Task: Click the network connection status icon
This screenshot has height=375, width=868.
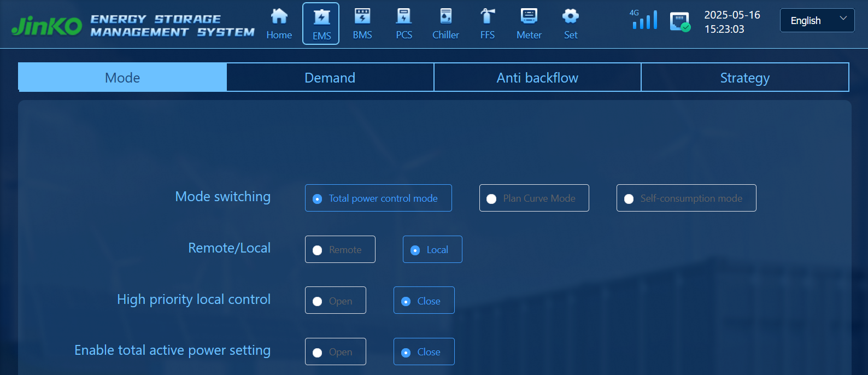Action: tap(680, 22)
